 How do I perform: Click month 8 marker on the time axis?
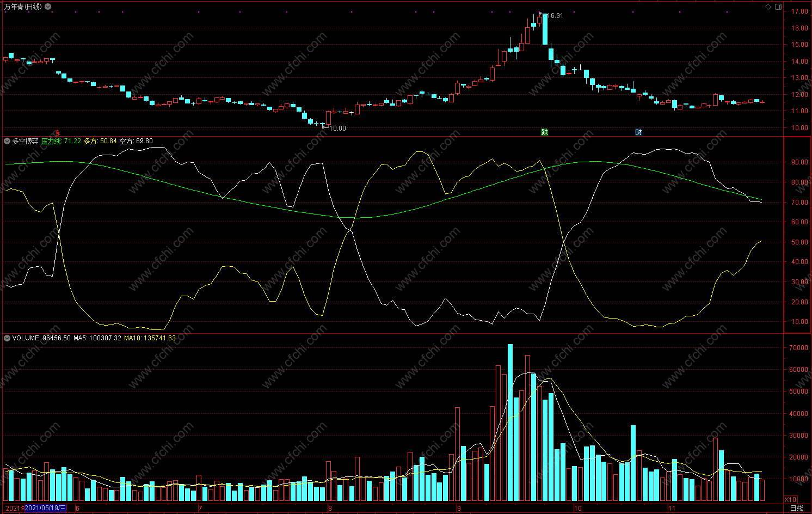coord(330,509)
